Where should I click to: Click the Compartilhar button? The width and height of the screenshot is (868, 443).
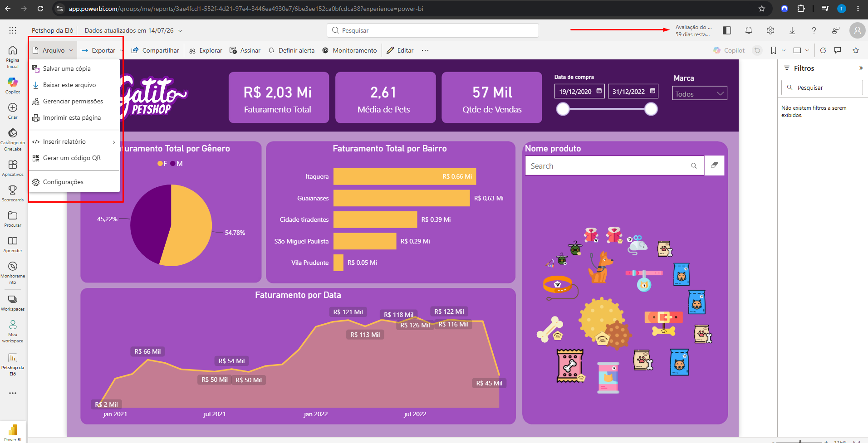point(156,50)
